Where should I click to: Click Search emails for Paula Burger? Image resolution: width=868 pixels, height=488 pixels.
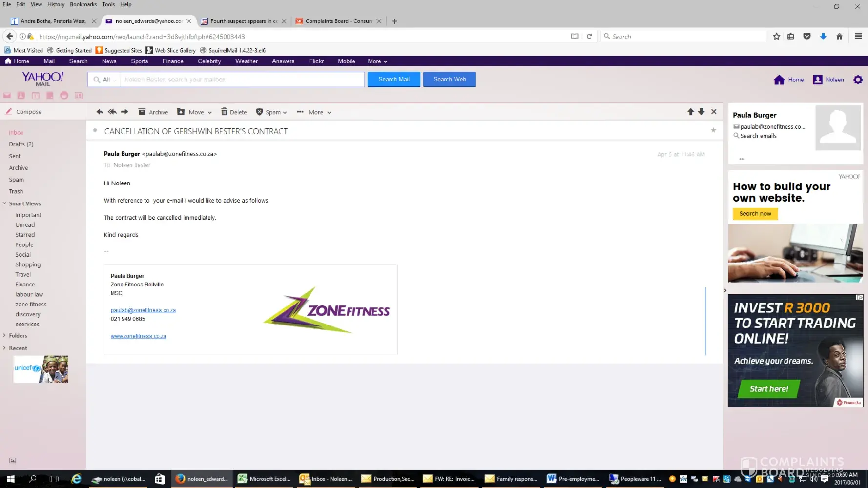tap(755, 136)
